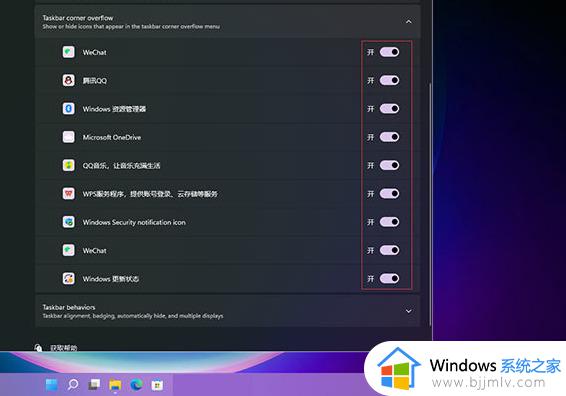Turn off the 腾讯QQ overflow toggle
Screen dimensions: 566x396
click(389, 80)
